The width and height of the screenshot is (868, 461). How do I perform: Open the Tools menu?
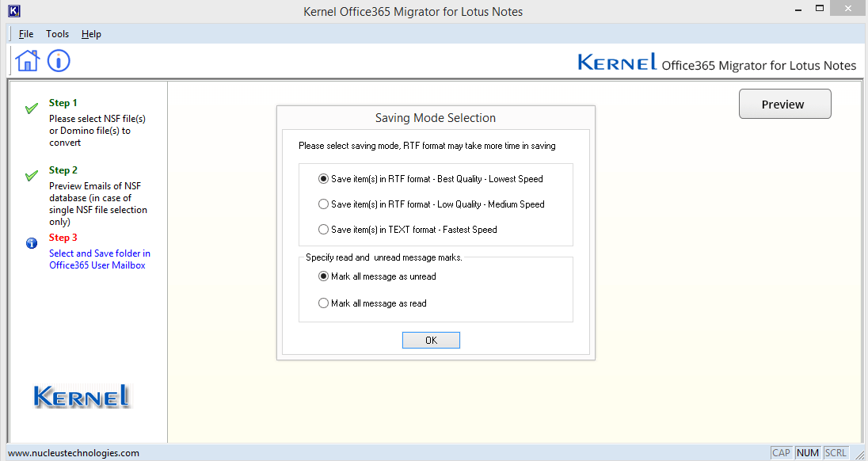coord(58,34)
